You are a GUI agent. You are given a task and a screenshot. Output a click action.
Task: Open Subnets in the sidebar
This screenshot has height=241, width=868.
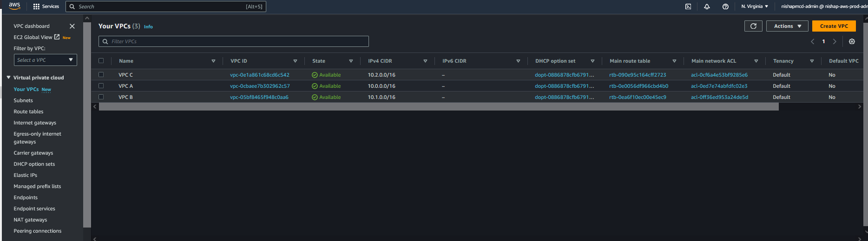pyautogui.click(x=23, y=100)
